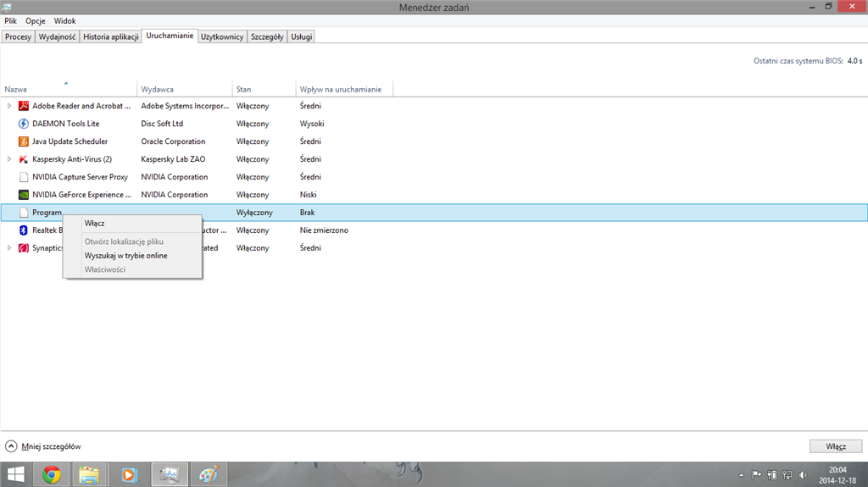Screen dimensions: 868x487
Task: Click Disc Soft Ltd publisher cell
Action: click(162, 124)
